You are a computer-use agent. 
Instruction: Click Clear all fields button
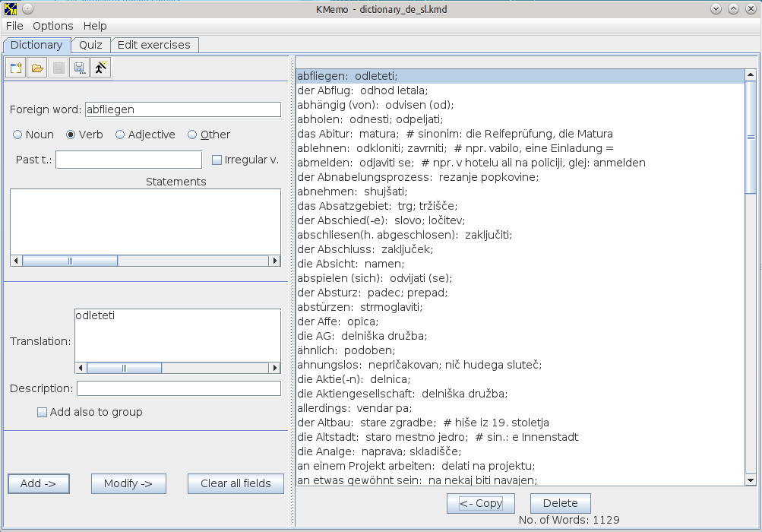[x=236, y=483]
